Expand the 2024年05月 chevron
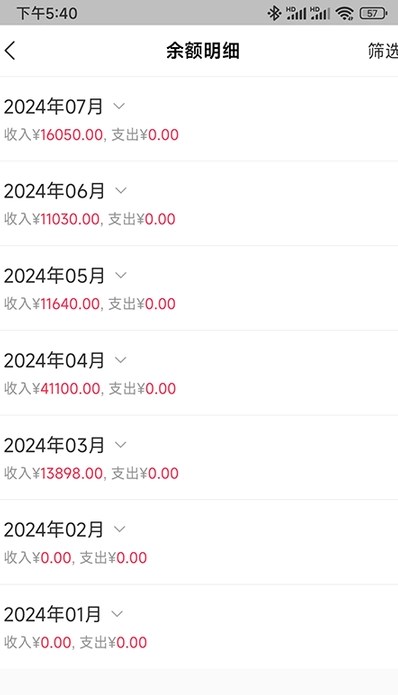This screenshot has width=398, height=695. [121, 275]
